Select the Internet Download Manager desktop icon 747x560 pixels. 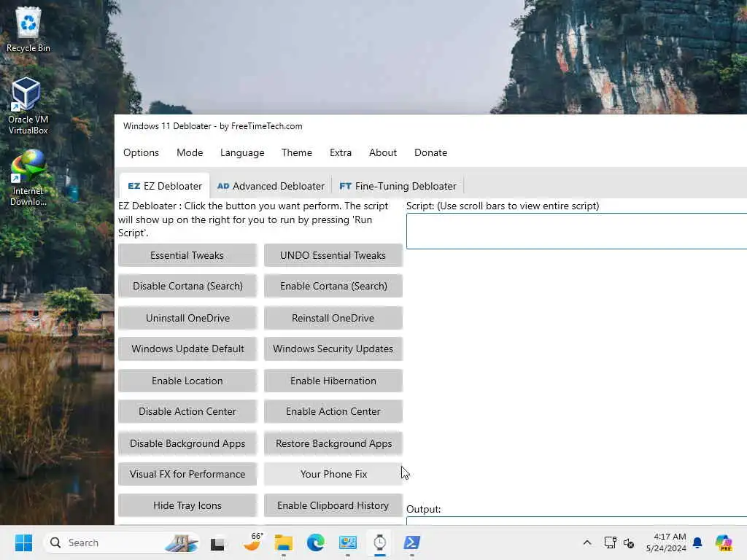click(28, 178)
